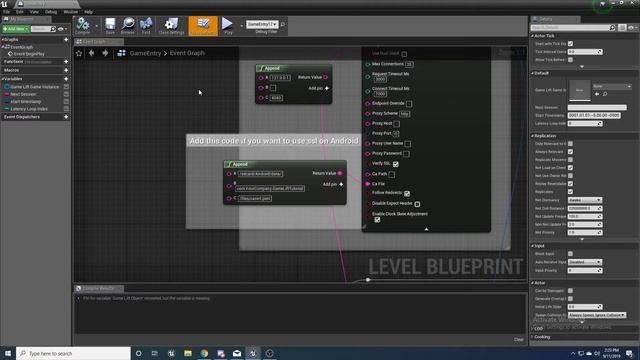Viewport: 640px width, 360px height.
Task: Toggle the highlighted Class Defaults button
Action: click(x=203, y=25)
